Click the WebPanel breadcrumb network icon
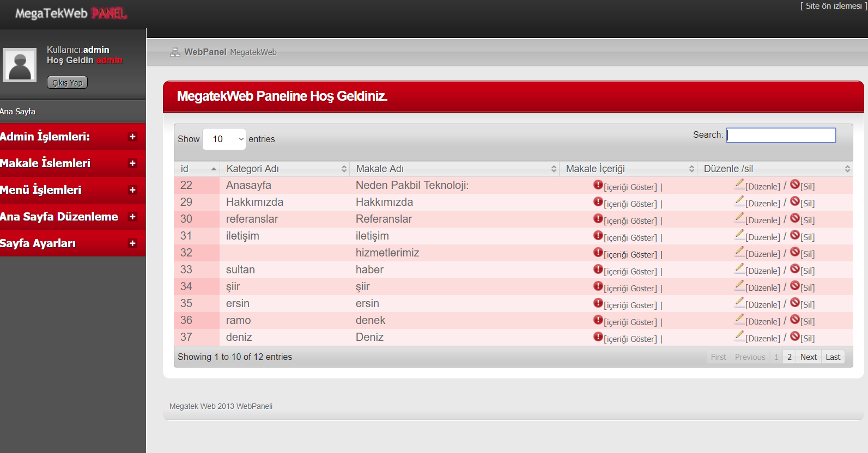The image size is (868, 453). click(175, 52)
